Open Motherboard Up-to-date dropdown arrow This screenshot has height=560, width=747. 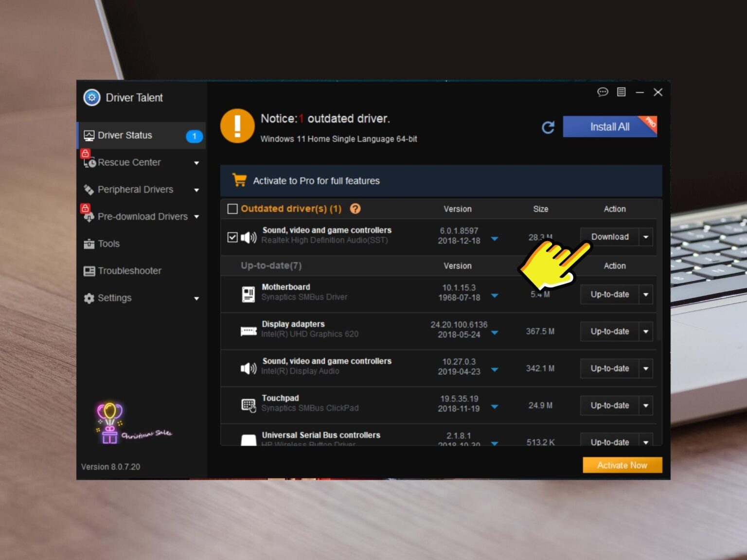point(646,294)
